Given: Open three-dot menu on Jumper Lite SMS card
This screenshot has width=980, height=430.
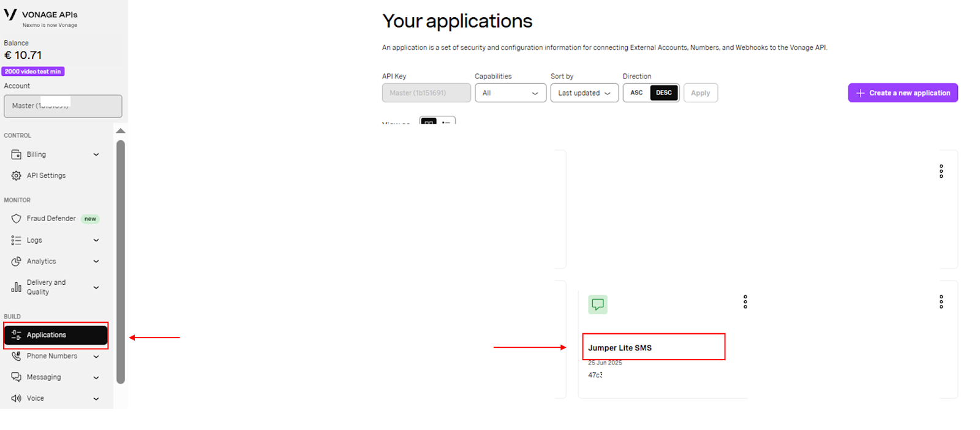Looking at the screenshot, I should pos(745,301).
